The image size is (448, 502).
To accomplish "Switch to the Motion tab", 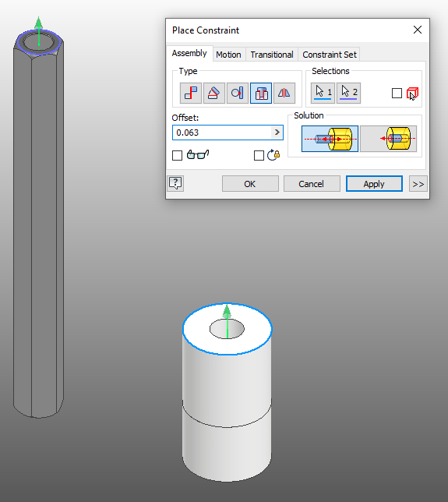I will point(228,55).
